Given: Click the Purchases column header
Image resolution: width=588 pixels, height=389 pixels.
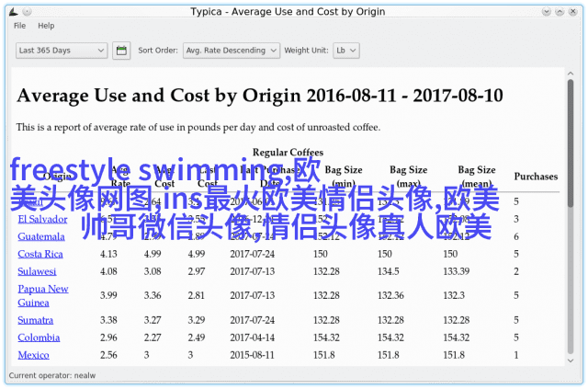Looking at the screenshot, I should [x=536, y=177].
